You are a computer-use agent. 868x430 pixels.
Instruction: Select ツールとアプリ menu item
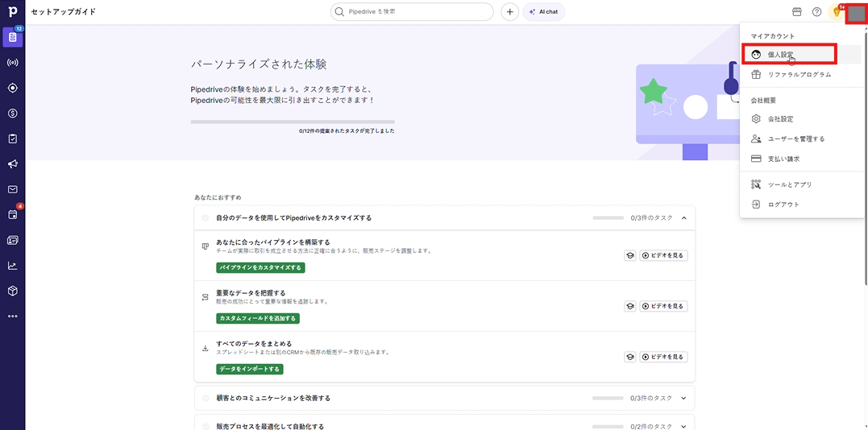[802, 184]
